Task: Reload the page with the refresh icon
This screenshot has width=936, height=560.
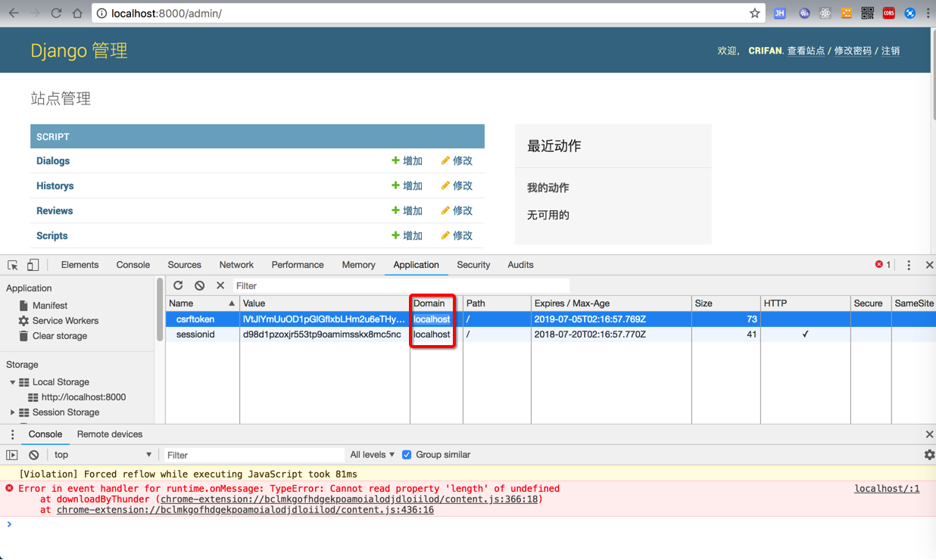Action: click(56, 14)
